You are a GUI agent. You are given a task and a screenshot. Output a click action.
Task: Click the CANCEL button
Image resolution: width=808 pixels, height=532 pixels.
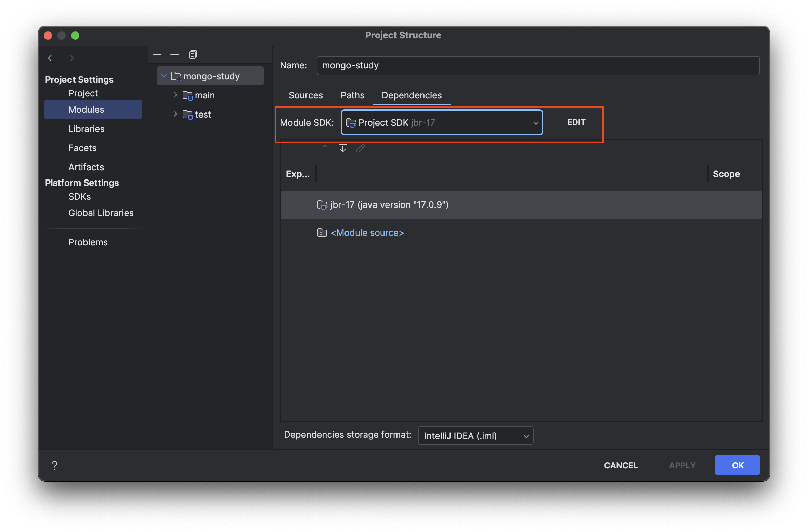click(x=621, y=465)
